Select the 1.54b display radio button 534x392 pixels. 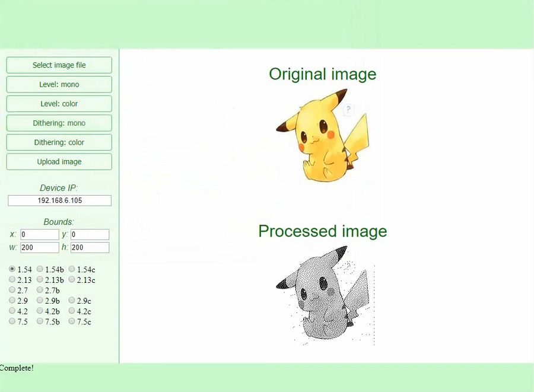point(40,269)
